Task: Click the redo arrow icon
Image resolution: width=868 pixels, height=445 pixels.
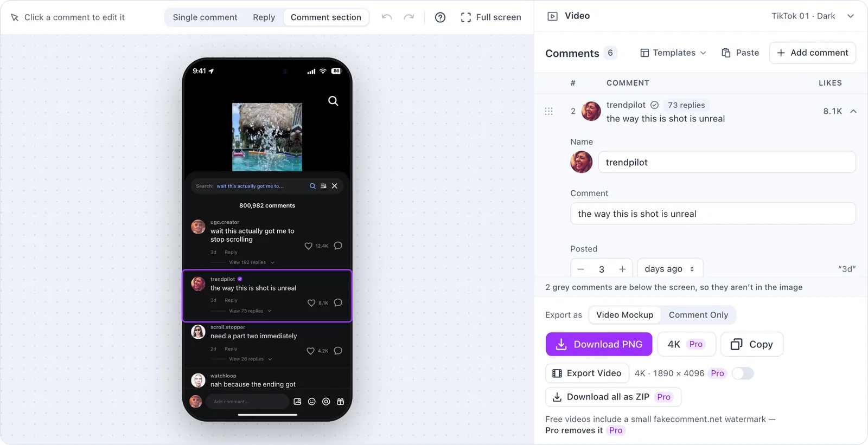Action: pos(409,17)
